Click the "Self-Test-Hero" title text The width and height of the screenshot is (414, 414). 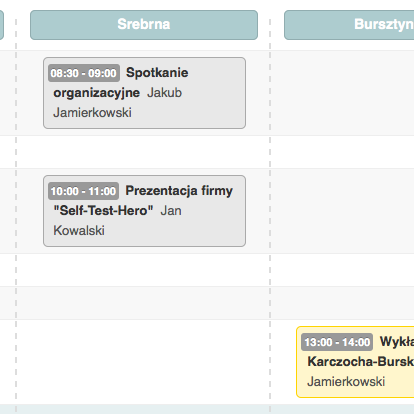click(103, 211)
